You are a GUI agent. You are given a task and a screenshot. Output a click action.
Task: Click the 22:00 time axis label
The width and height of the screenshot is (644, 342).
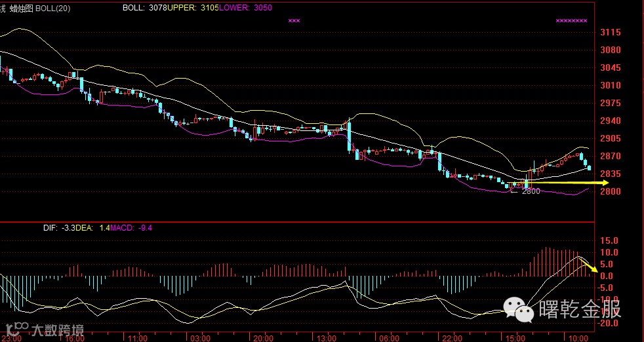click(x=452, y=338)
